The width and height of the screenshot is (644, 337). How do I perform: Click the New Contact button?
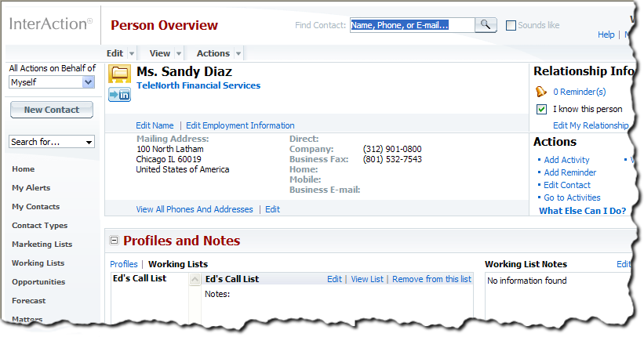[x=52, y=110]
